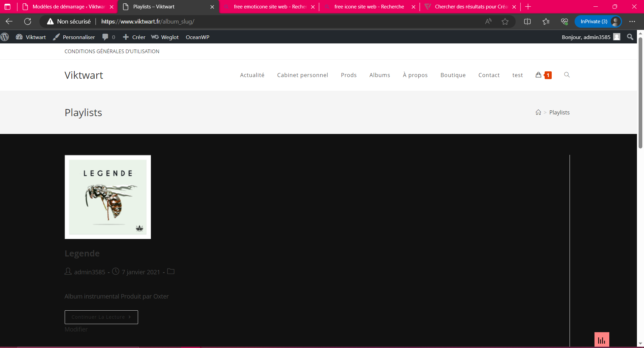The height and width of the screenshot is (348, 644).
Task: Close the Playlists – Viktwart tab
Action: click(212, 7)
